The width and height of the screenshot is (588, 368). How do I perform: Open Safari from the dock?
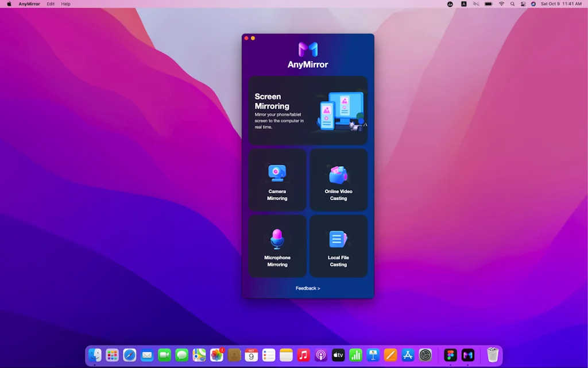pos(130,355)
